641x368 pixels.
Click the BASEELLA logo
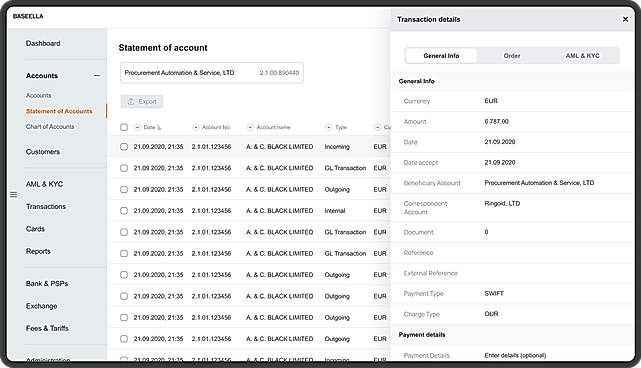(28, 16)
